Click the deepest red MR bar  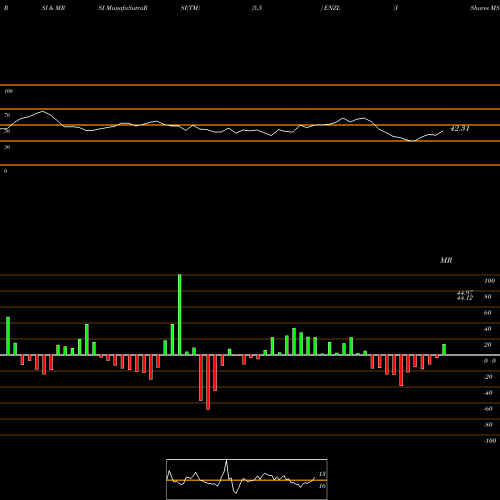(x=208, y=382)
